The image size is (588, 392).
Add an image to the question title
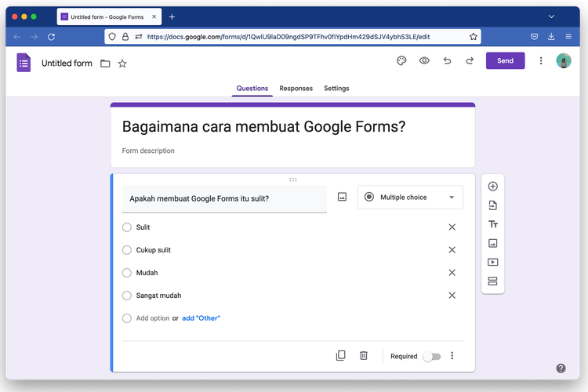click(x=342, y=198)
